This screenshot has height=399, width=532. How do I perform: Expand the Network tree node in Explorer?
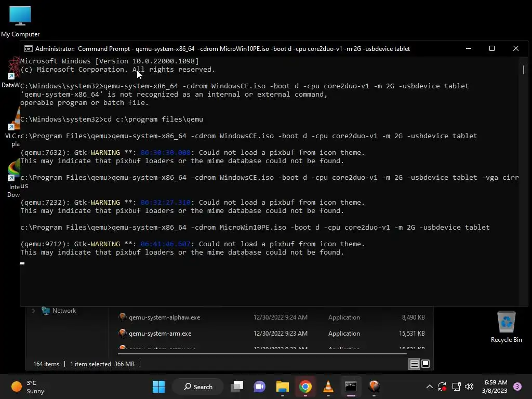pos(33,311)
